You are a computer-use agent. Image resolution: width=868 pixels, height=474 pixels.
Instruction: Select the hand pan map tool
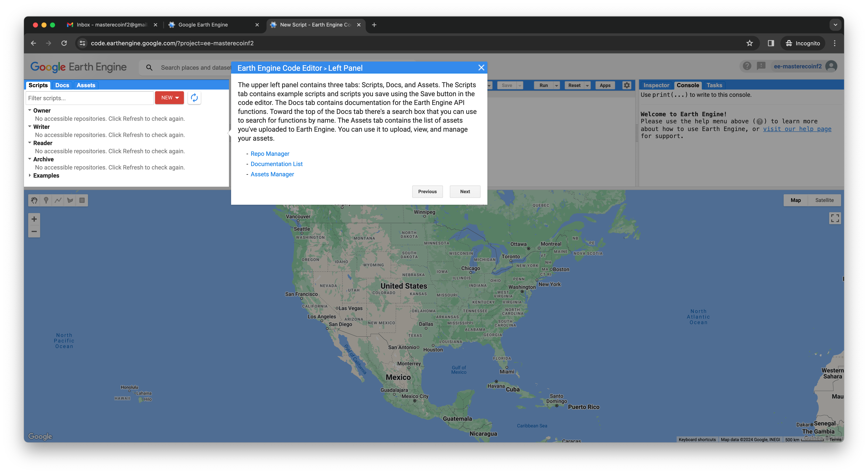34,200
